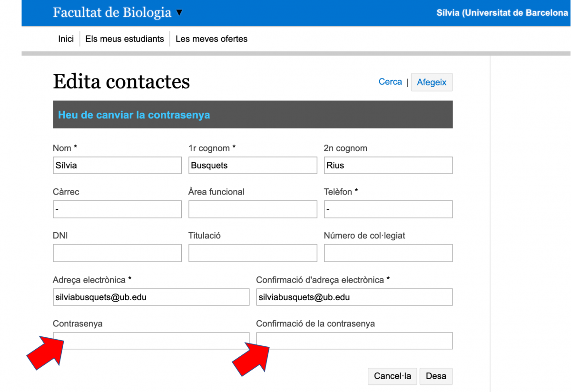Go to Els meus estudiants
Screen dimensions: 571x392
click(x=125, y=39)
